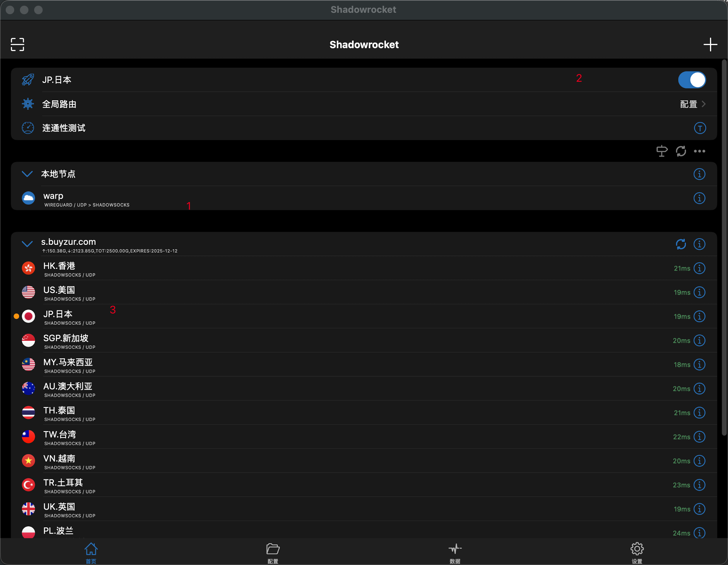
Task: Collapse the s.buyzur.com server group
Action: pyautogui.click(x=27, y=244)
